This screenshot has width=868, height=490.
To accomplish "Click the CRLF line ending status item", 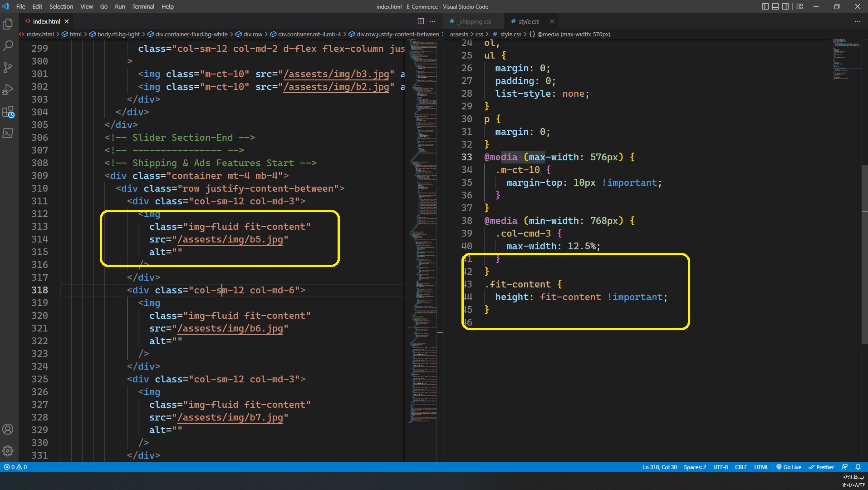I will 741,467.
